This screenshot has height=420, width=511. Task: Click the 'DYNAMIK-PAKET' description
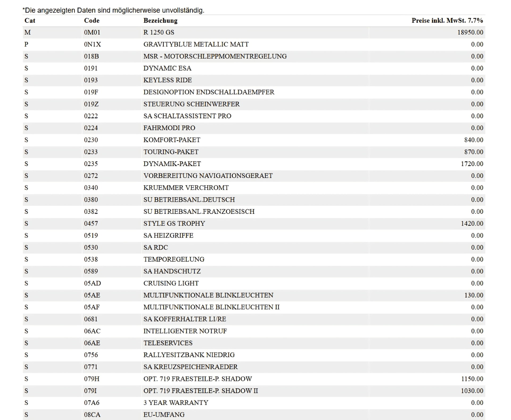point(172,164)
